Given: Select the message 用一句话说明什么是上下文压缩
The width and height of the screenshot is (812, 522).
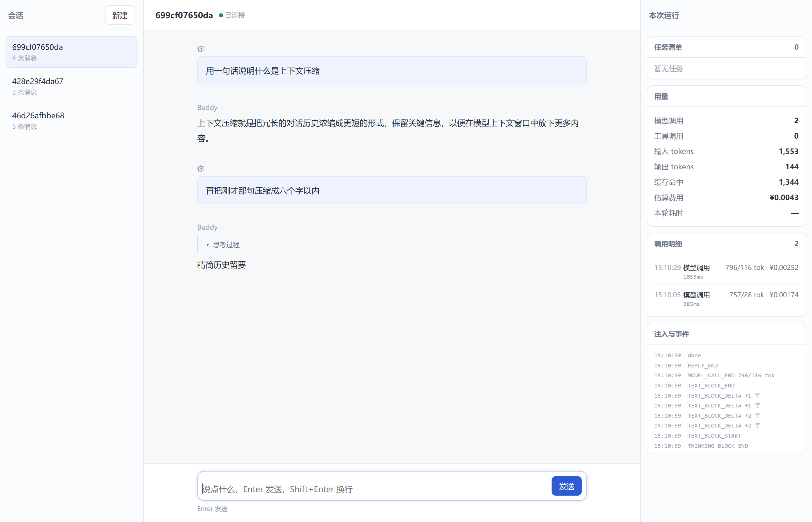Looking at the screenshot, I should pos(392,70).
